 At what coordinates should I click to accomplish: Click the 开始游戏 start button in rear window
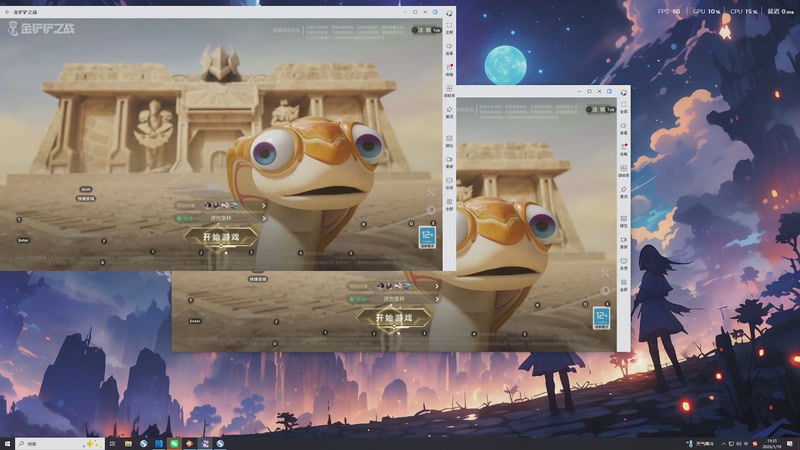coord(394,318)
